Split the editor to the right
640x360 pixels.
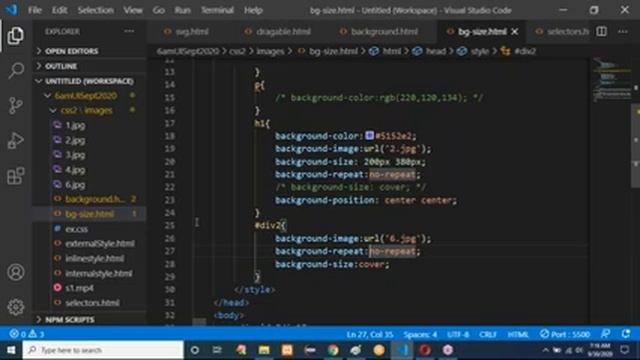(602, 31)
